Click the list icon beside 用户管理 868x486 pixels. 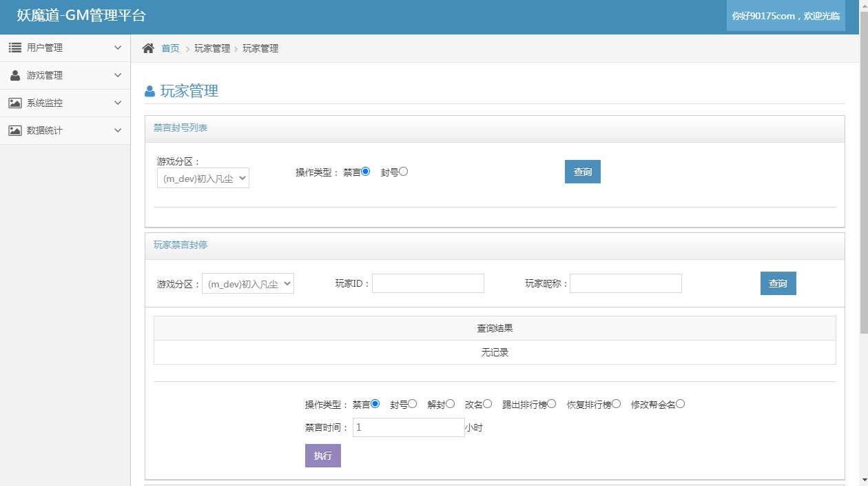(x=15, y=48)
